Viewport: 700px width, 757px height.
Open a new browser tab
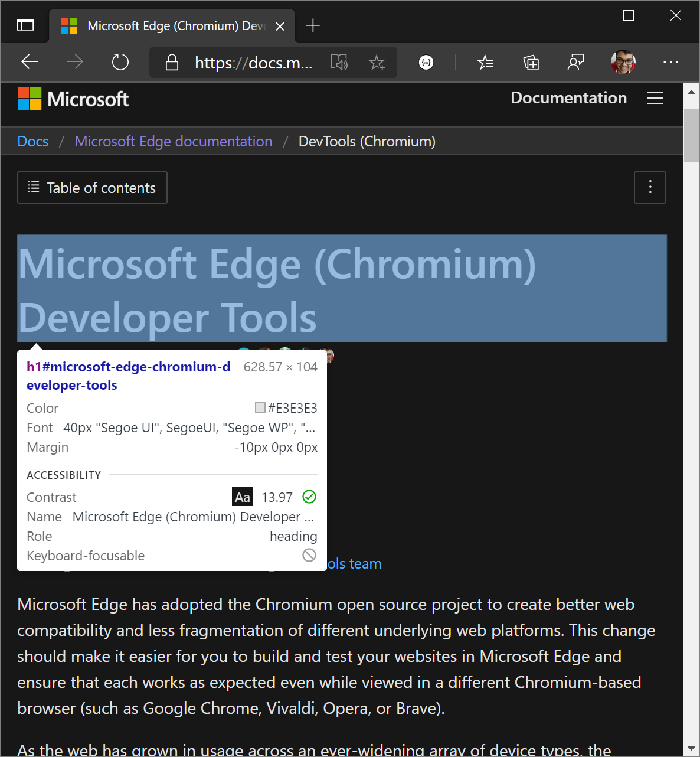click(x=313, y=25)
